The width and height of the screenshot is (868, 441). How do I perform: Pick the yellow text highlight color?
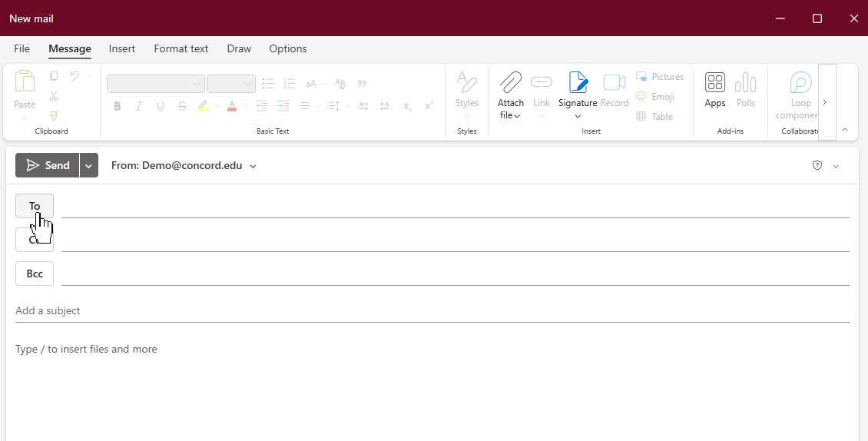[203, 106]
